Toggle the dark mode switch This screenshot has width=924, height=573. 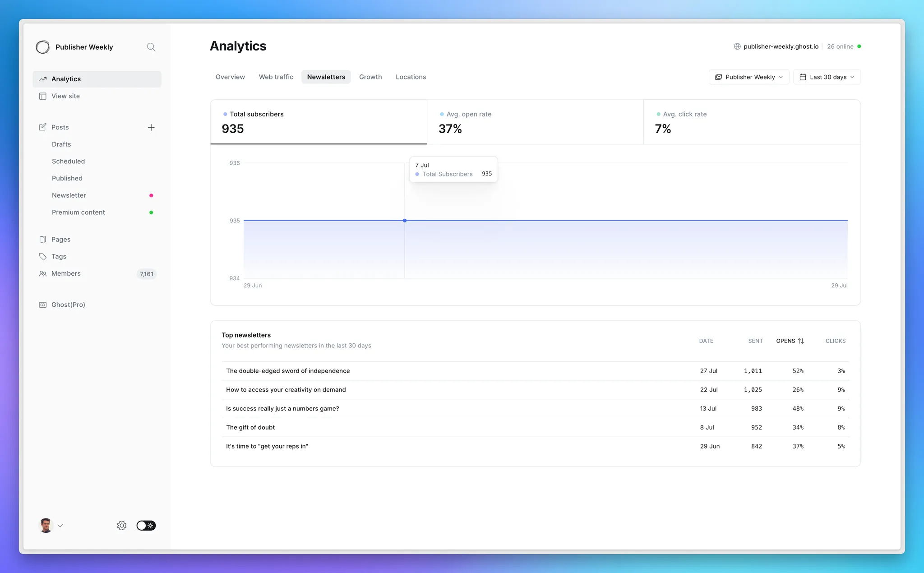coord(146,526)
